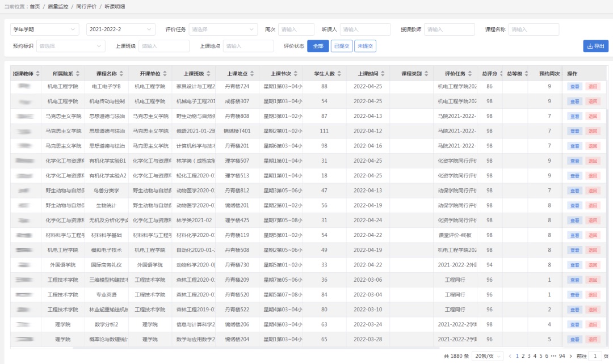Go to next page arrow
Screen dimensions: 613x364
tap(572, 356)
